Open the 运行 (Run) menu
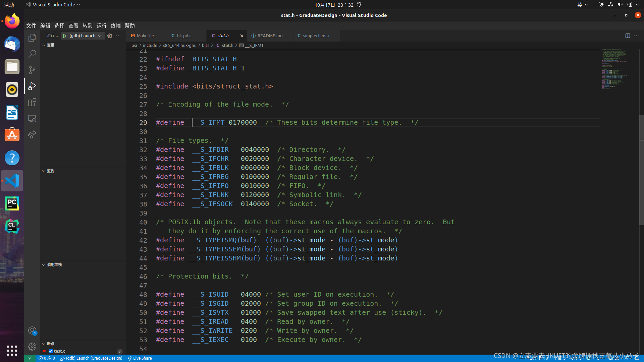 pyautogui.click(x=102, y=26)
